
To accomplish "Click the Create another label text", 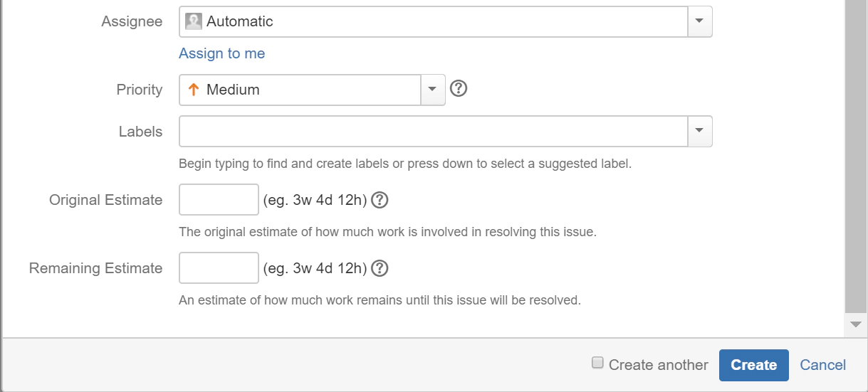I will [x=659, y=365].
